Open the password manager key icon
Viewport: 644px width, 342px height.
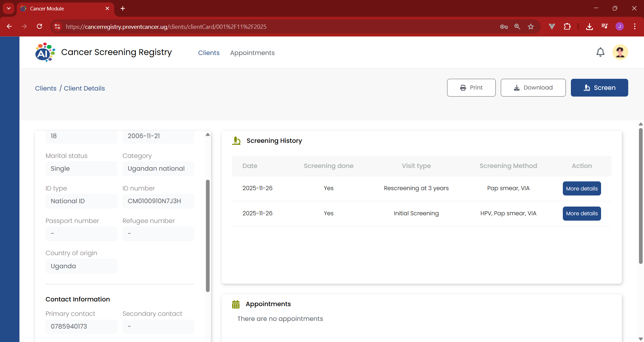click(x=504, y=26)
